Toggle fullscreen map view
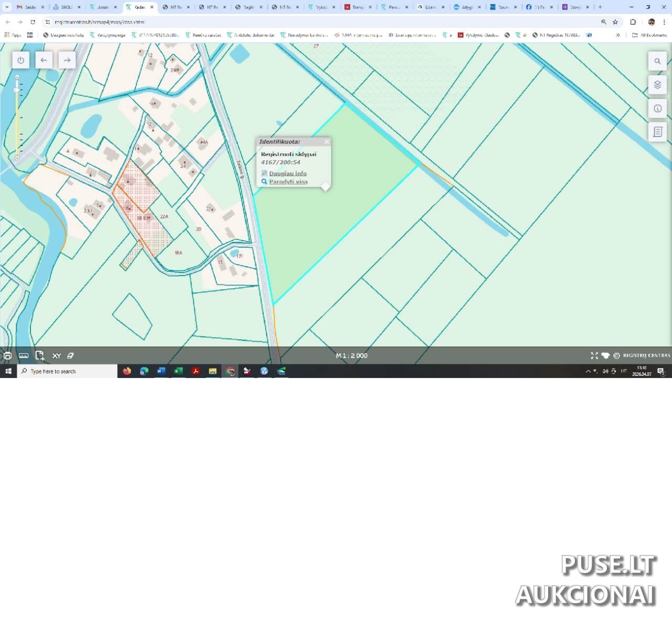Image resolution: width=672 pixels, height=618 pixels. [x=594, y=355]
